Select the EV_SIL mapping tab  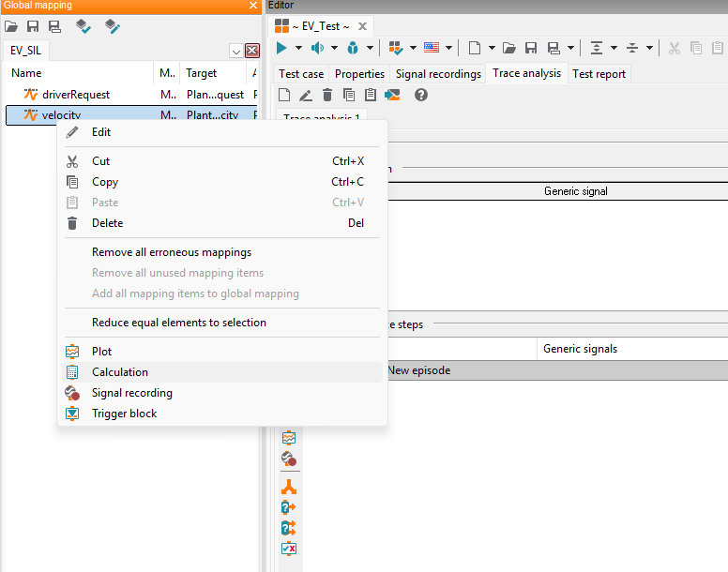pyautogui.click(x=25, y=50)
